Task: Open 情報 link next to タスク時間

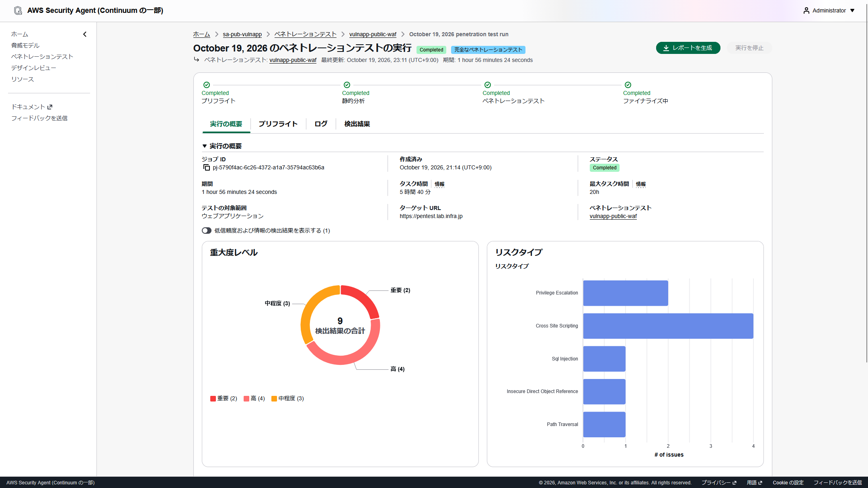Action: click(439, 184)
